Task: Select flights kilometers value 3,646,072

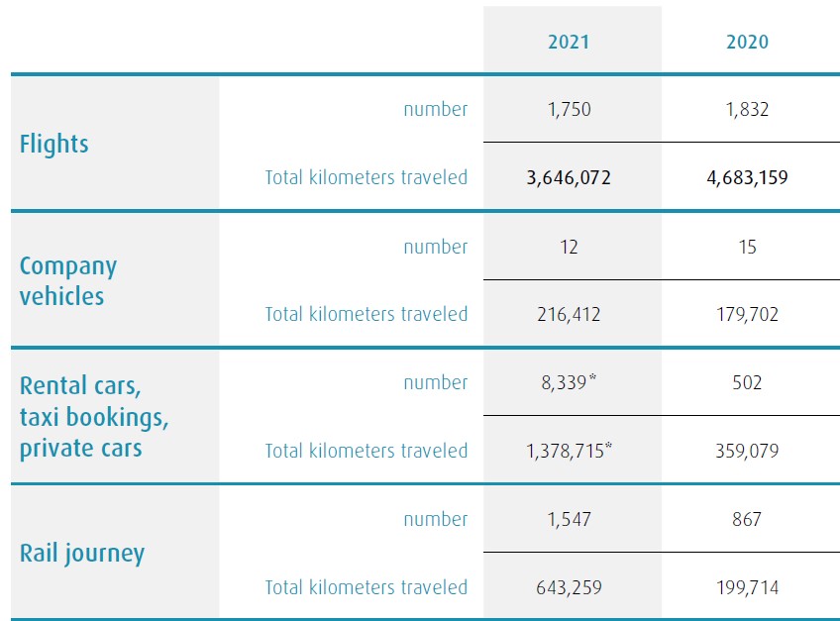Action: tap(569, 178)
